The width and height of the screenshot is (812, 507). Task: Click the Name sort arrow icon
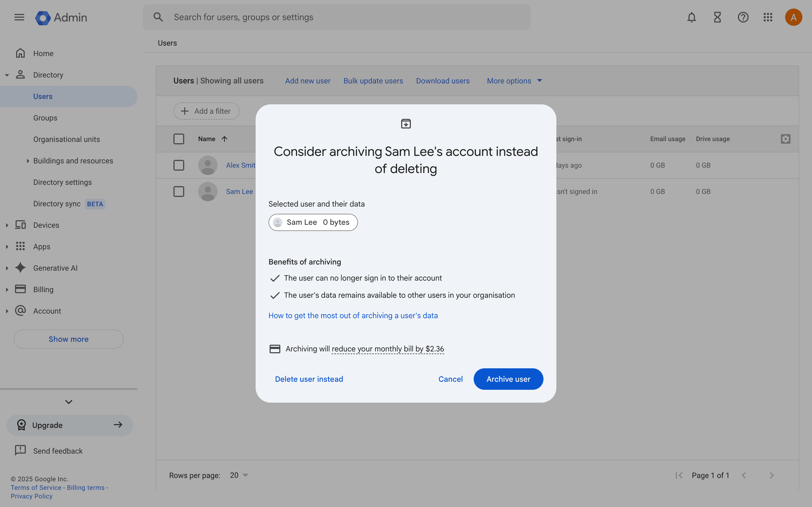pyautogui.click(x=224, y=139)
